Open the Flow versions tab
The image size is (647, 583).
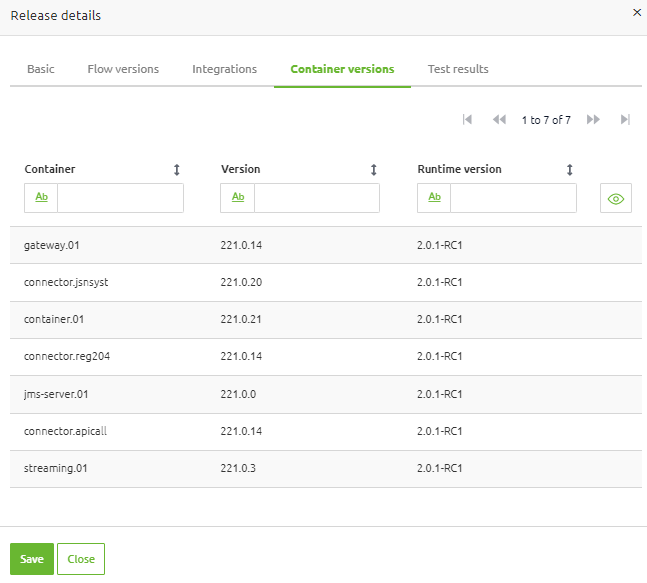coord(123,69)
